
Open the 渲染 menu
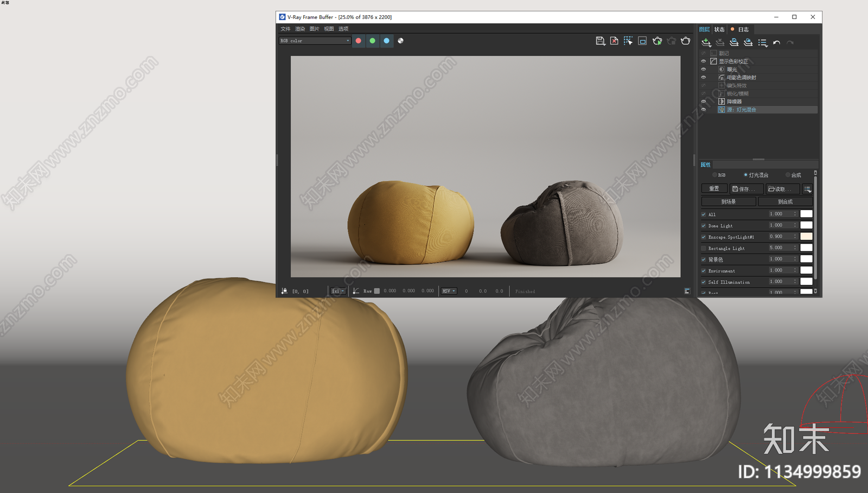coord(300,29)
